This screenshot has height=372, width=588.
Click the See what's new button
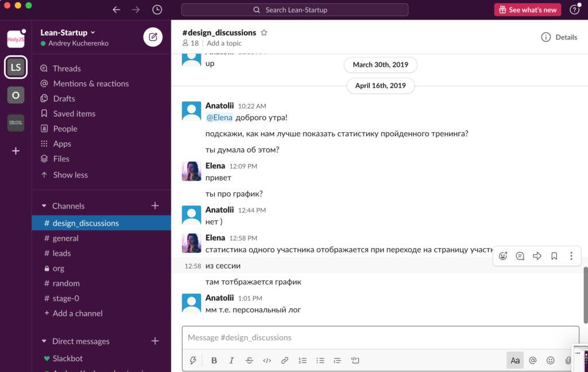coord(527,10)
